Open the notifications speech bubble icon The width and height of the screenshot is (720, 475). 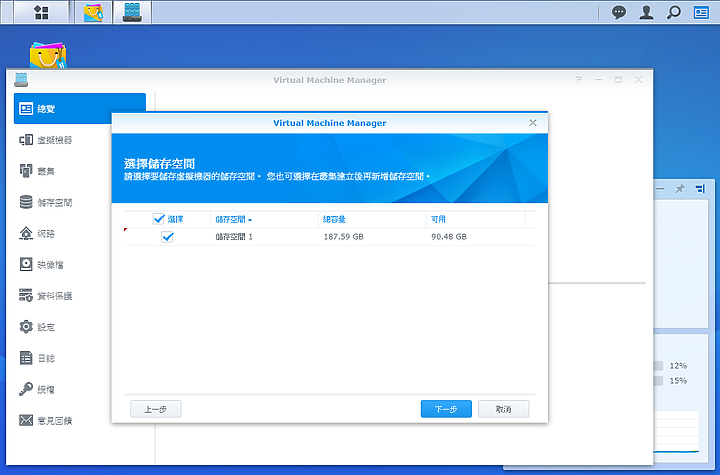(619, 12)
